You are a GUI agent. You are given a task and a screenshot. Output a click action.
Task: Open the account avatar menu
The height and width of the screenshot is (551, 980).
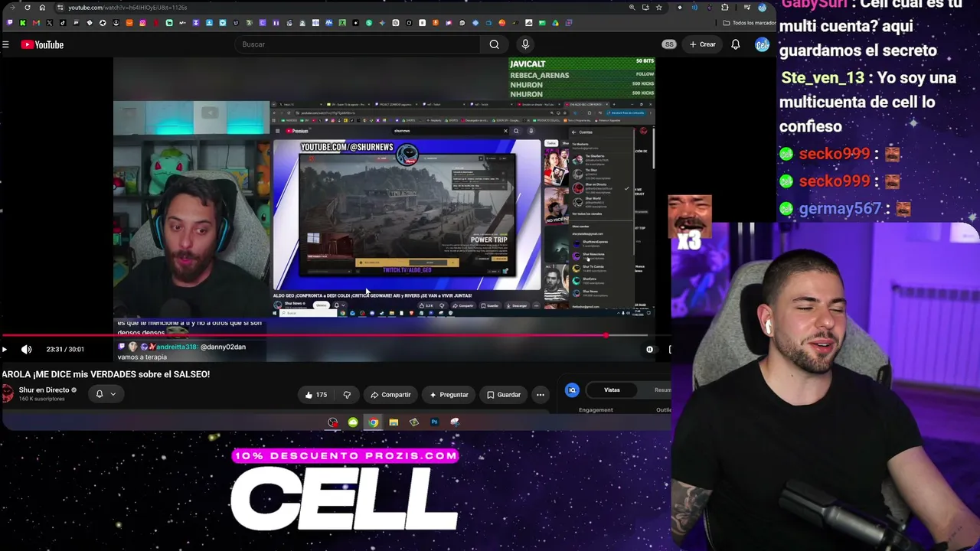[762, 44]
